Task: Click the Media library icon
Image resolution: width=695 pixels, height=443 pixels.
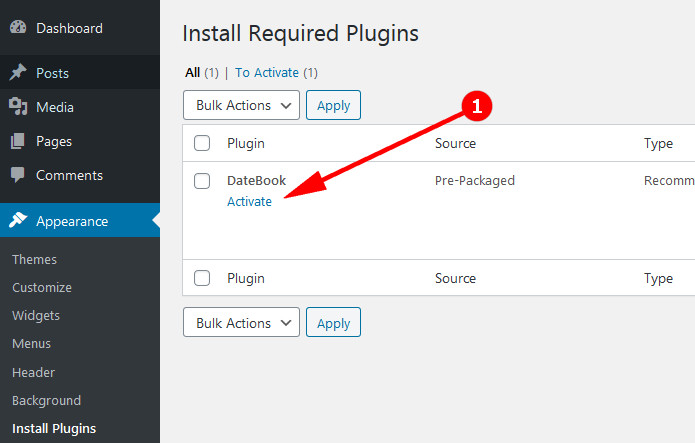Action: (x=18, y=107)
